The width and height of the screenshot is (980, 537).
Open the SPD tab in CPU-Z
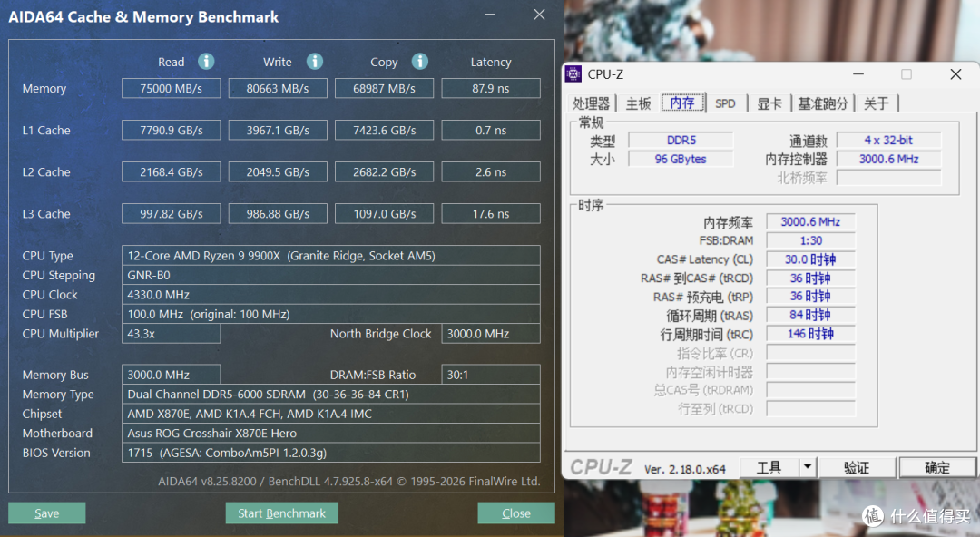point(726,103)
